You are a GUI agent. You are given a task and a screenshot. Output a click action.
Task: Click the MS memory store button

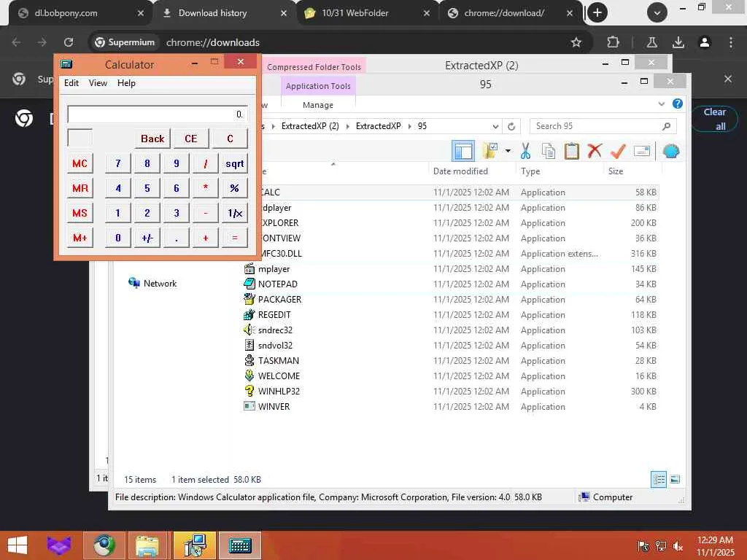pyautogui.click(x=80, y=213)
